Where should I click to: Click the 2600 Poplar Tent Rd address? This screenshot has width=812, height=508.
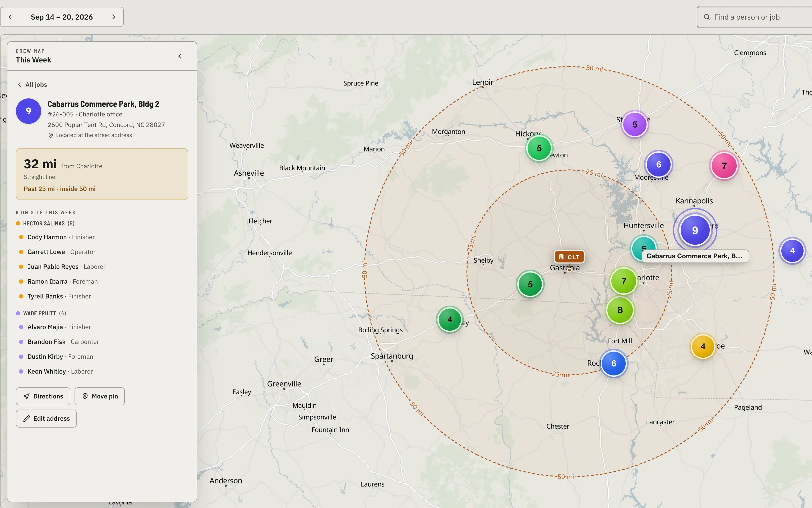(x=106, y=125)
